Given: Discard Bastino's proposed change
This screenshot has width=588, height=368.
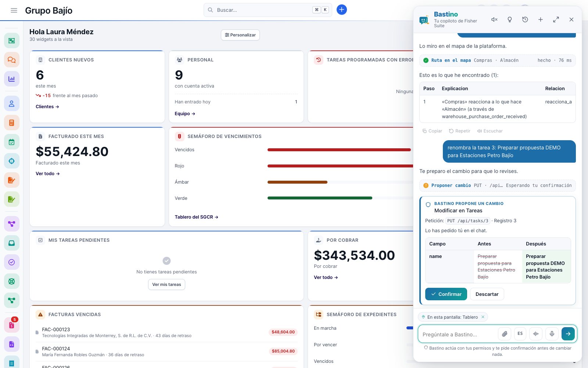Looking at the screenshot, I should click(487, 294).
